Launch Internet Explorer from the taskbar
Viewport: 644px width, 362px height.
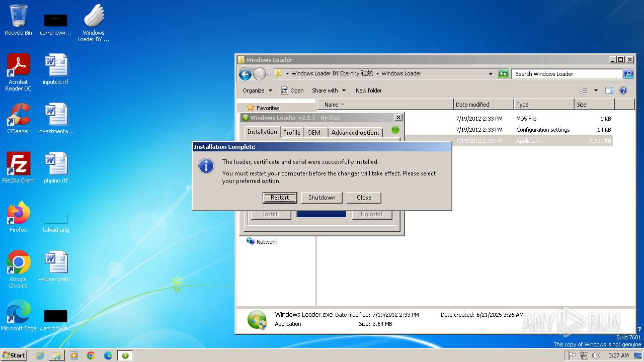pyautogui.click(x=40, y=355)
